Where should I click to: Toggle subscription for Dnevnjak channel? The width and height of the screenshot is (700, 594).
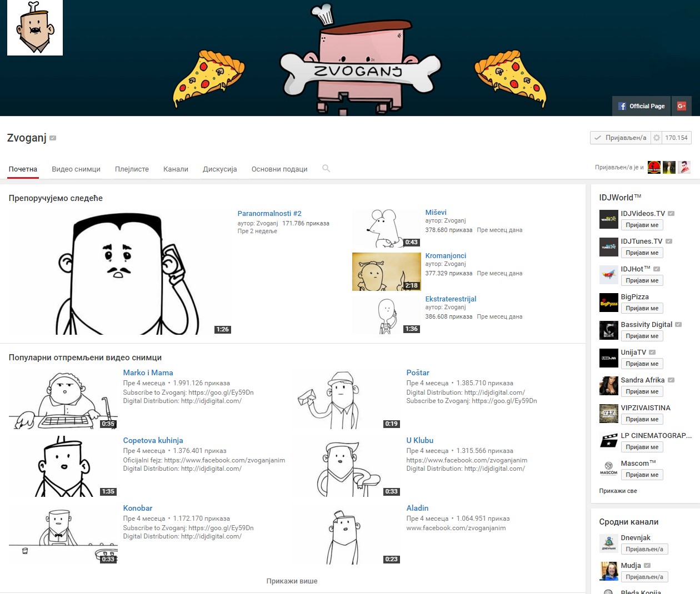644,549
